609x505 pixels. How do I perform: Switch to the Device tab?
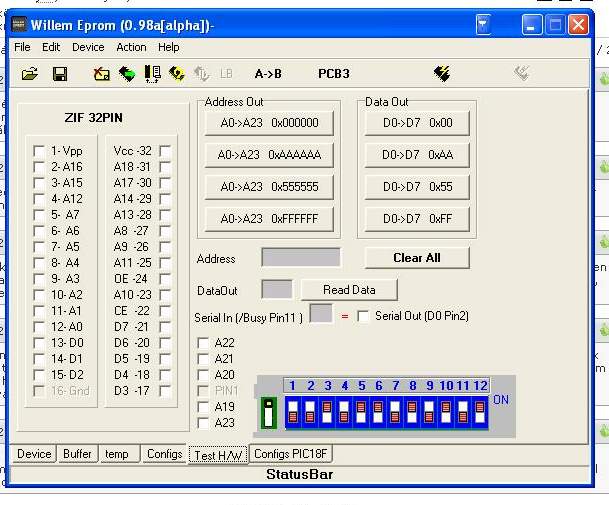tap(34, 454)
